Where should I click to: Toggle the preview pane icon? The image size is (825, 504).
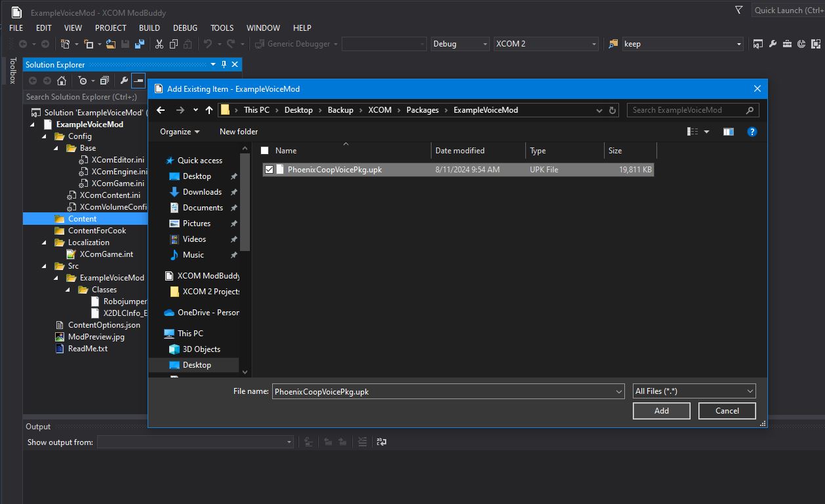pyautogui.click(x=728, y=132)
